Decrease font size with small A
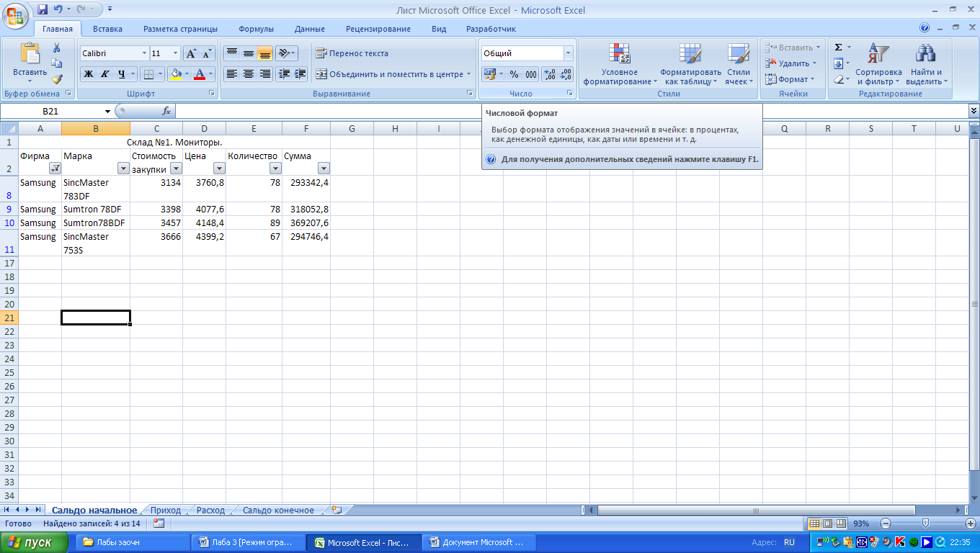This screenshot has height=553, width=980. [207, 53]
